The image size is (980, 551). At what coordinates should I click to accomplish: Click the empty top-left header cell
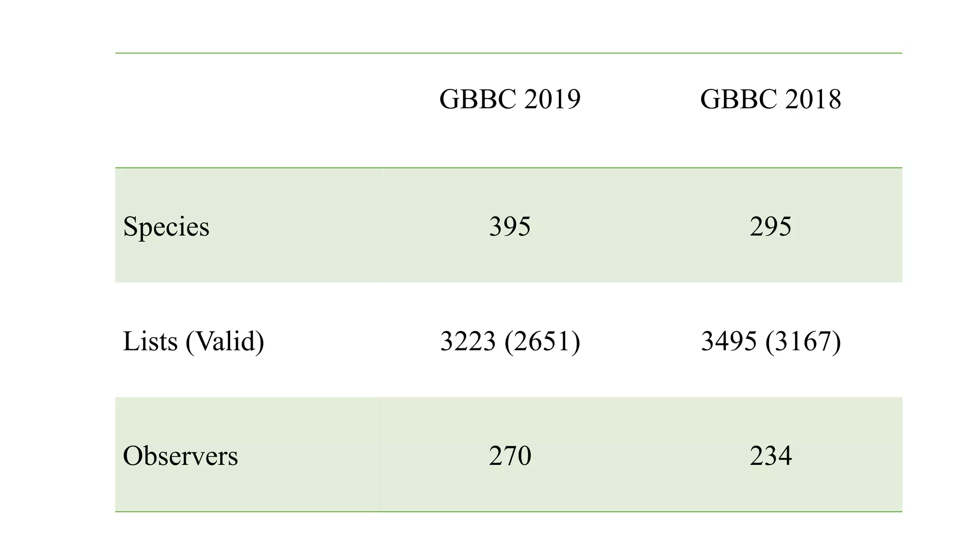tap(247, 110)
